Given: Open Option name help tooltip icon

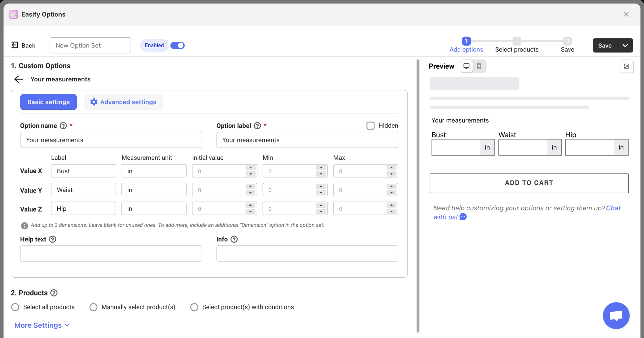Looking at the screenshot, I should [x=63, y=126].
